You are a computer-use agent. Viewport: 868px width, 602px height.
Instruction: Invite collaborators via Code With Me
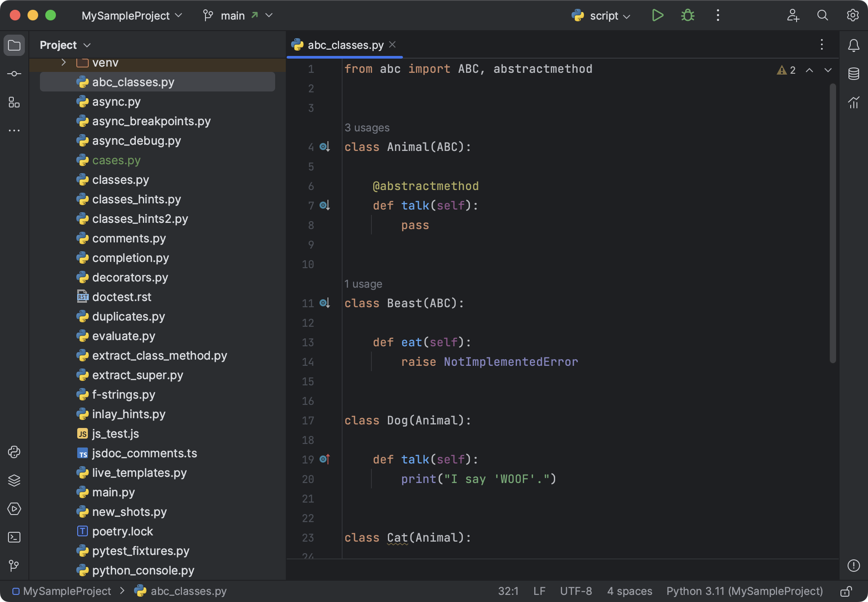click(x=793, y=15)
